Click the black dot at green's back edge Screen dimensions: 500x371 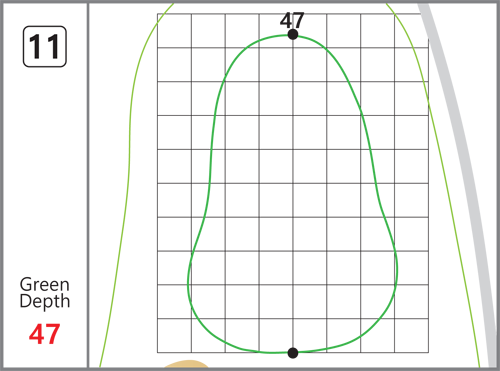coord(293,34)
